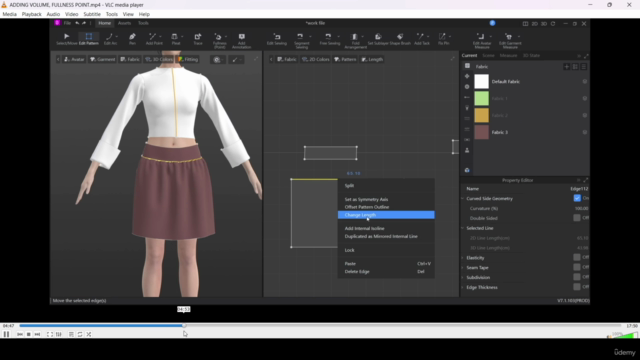
Task: Enable Elasticity checkbox
Action: (577, 257)
